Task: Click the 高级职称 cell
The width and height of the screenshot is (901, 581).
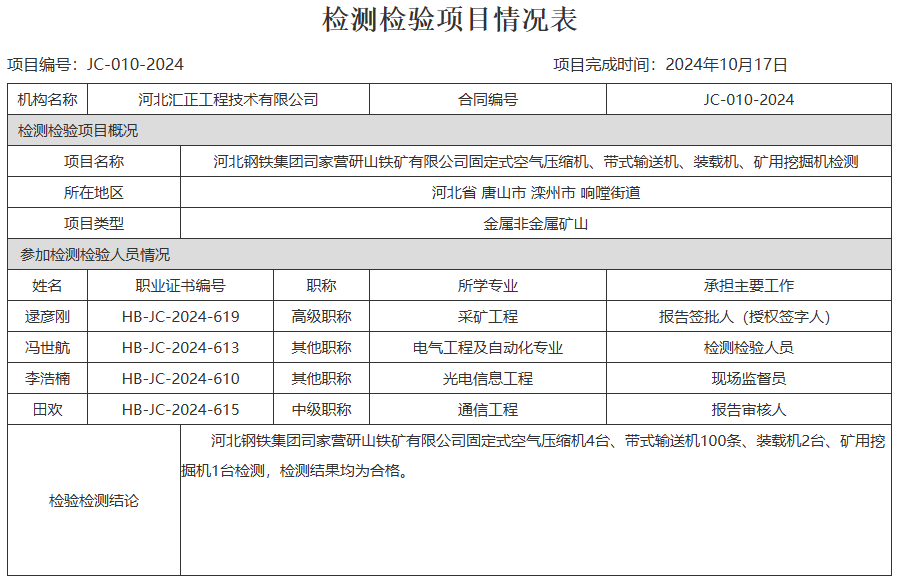Action: (321, 317)
